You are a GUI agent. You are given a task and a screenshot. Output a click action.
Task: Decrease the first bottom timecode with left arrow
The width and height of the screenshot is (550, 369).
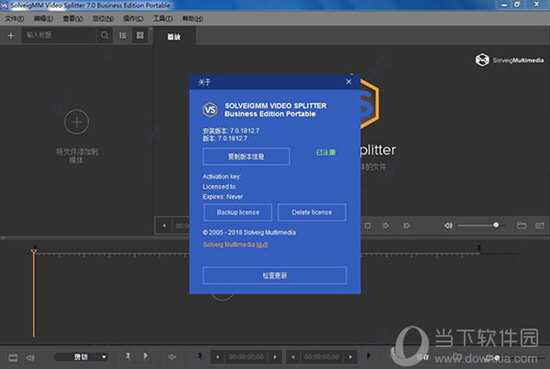point(217,357)
